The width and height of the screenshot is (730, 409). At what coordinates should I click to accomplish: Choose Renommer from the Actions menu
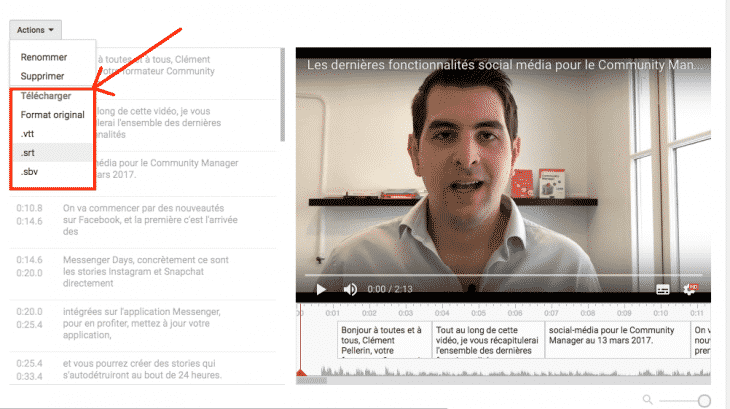[x=43, y=58]
